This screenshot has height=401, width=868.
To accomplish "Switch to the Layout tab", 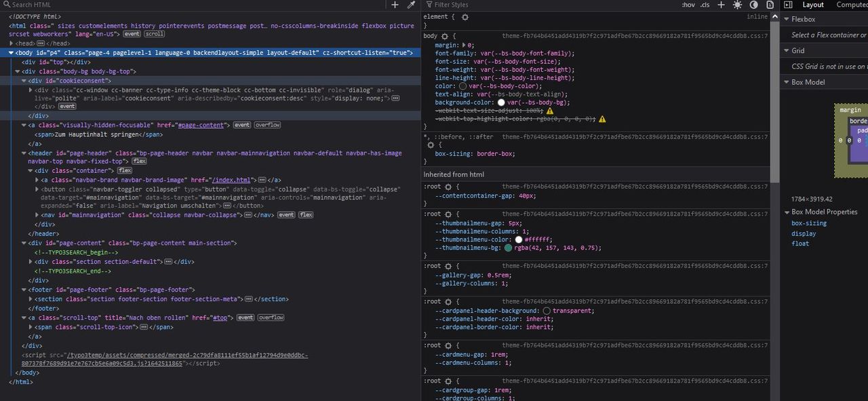I will pos(813,5).
